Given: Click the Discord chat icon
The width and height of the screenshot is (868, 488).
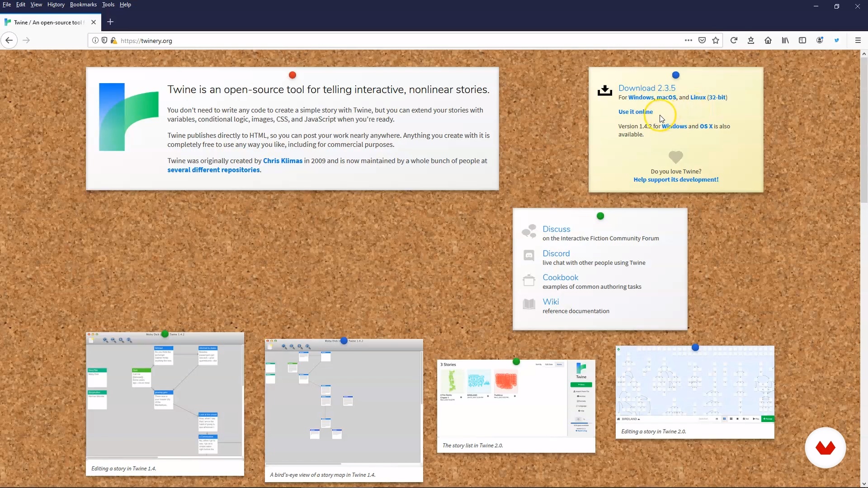Looking at the screenshot, I should [x=529, y=256].
